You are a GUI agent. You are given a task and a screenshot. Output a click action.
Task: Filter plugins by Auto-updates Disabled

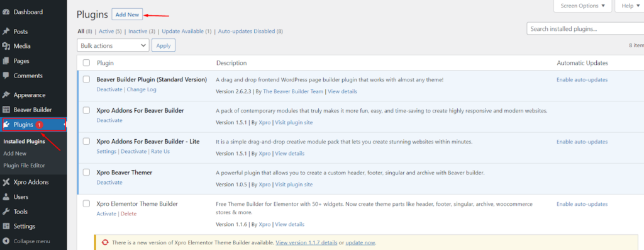point(247,31)
